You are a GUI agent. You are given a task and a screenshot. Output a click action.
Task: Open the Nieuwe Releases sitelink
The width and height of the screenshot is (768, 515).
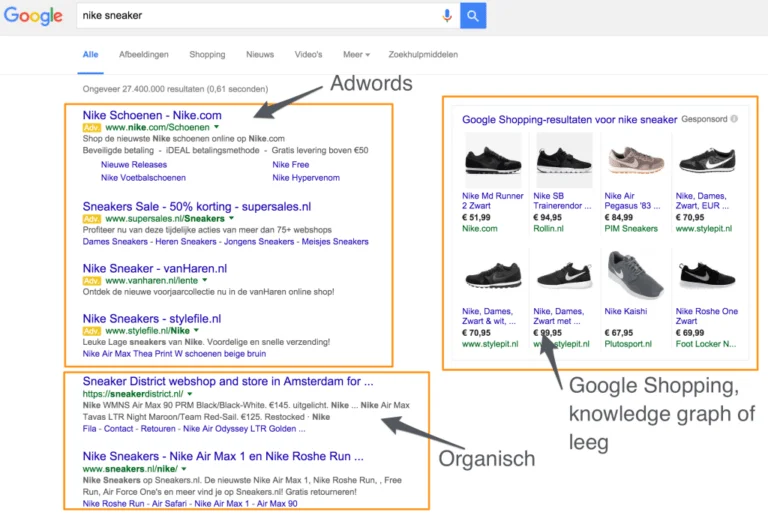(134, 165)
